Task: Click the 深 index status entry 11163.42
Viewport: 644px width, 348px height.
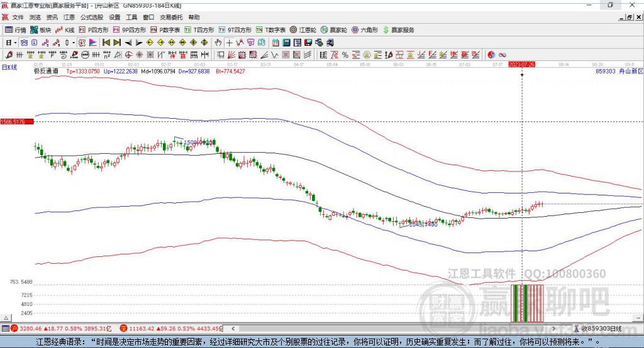Action: [171, 329]
